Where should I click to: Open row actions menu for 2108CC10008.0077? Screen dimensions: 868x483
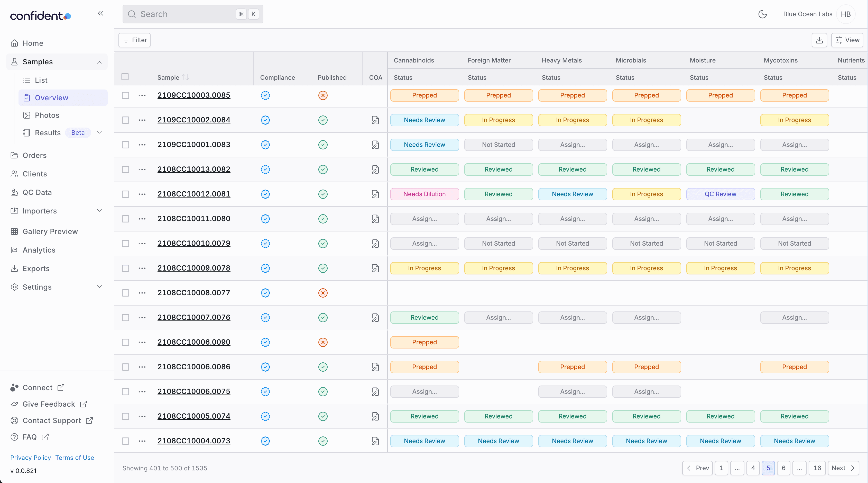tap(142, 293)
